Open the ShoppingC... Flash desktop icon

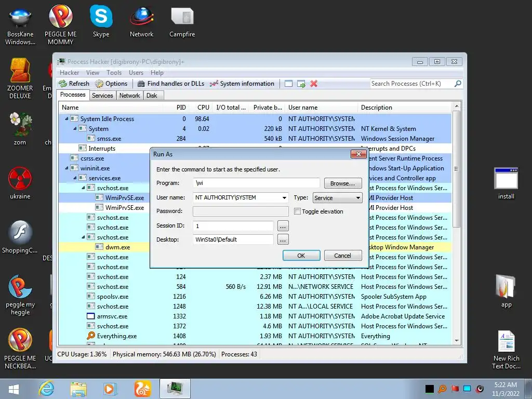pyautogui.click(x=20, y=237)
